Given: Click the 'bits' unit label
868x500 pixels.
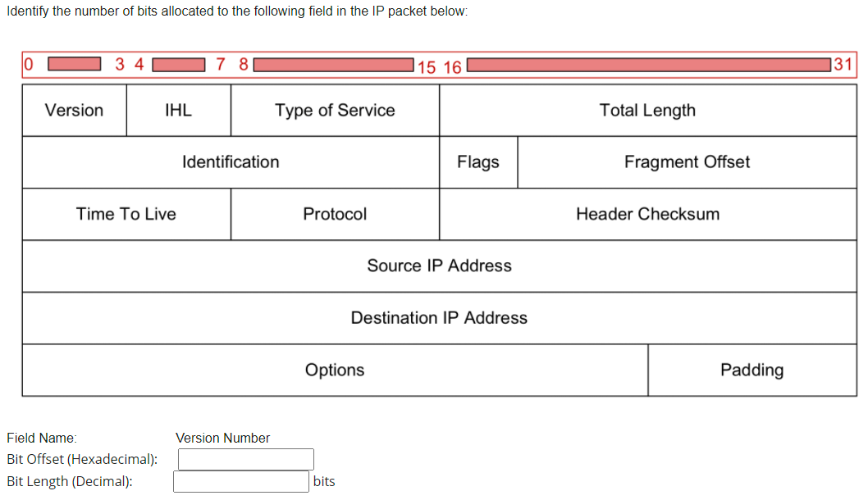Looking at the screenshot, I should pos(324,482).
